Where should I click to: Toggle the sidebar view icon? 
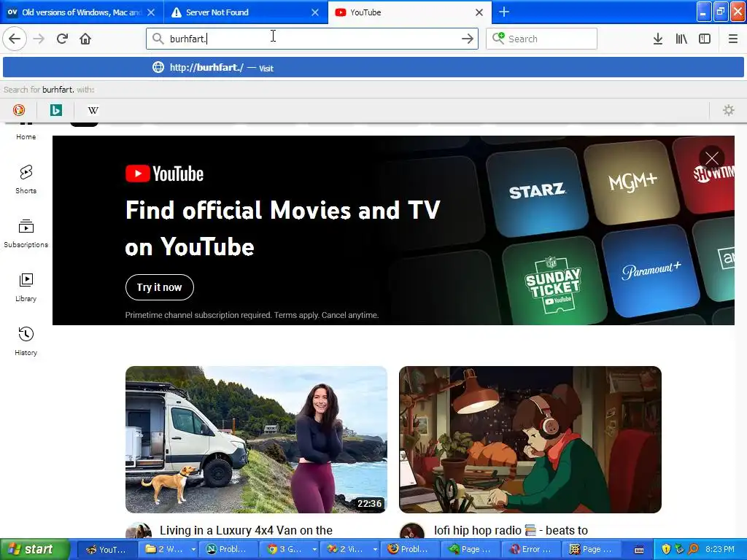(705, 39)
